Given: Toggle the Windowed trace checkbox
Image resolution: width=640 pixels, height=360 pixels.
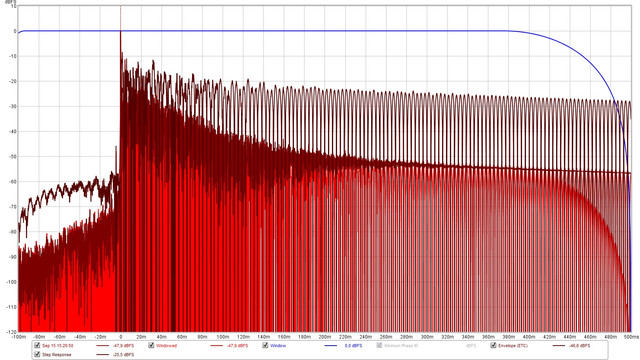Looking at the screenshot, I should 151,346.
